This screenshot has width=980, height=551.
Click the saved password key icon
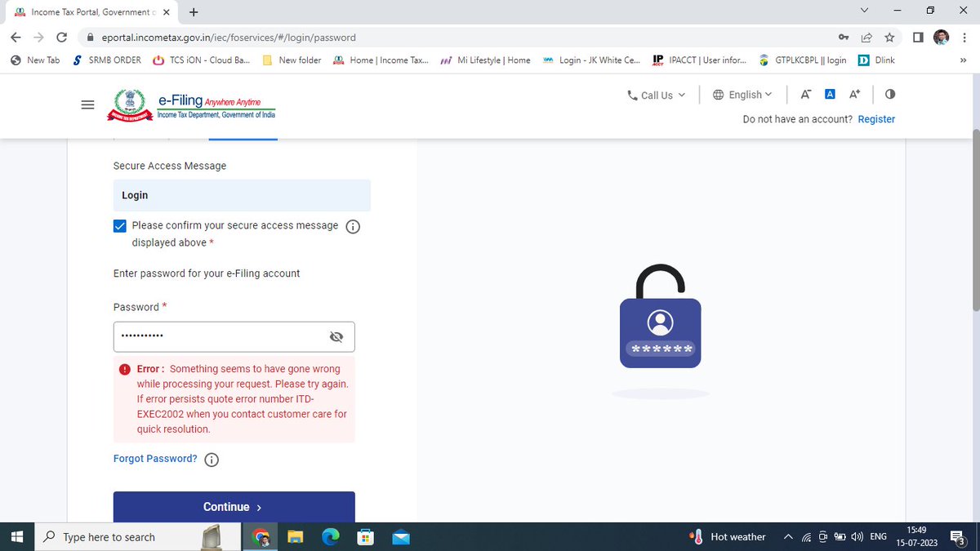[844, 38]
